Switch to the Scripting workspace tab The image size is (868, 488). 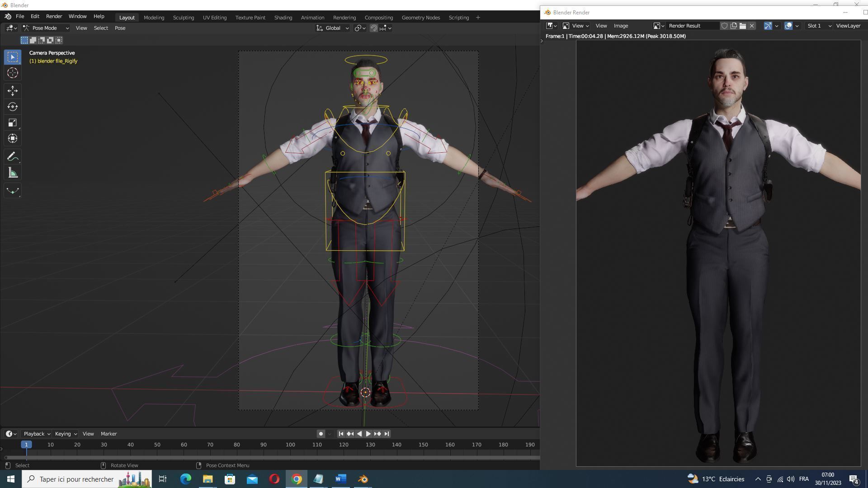click(458, 18)
